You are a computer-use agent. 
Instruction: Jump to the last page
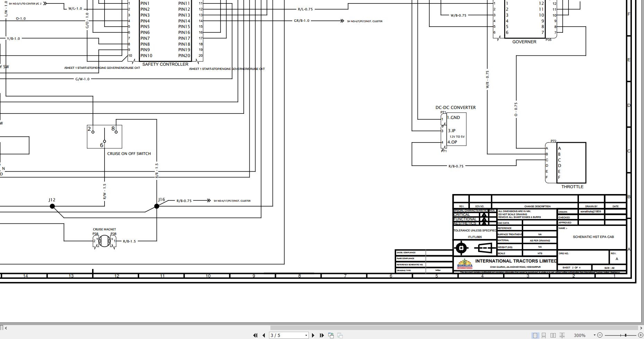[322, 335]
